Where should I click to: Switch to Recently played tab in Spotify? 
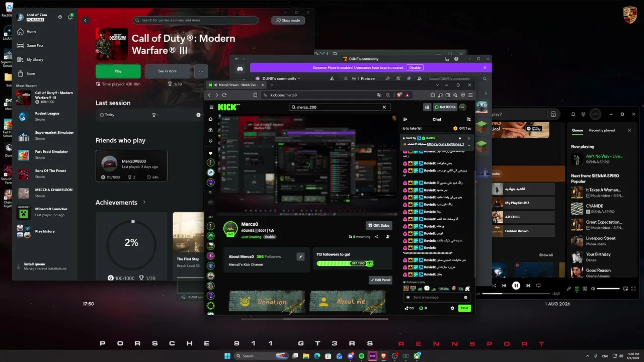click(602, 130)
